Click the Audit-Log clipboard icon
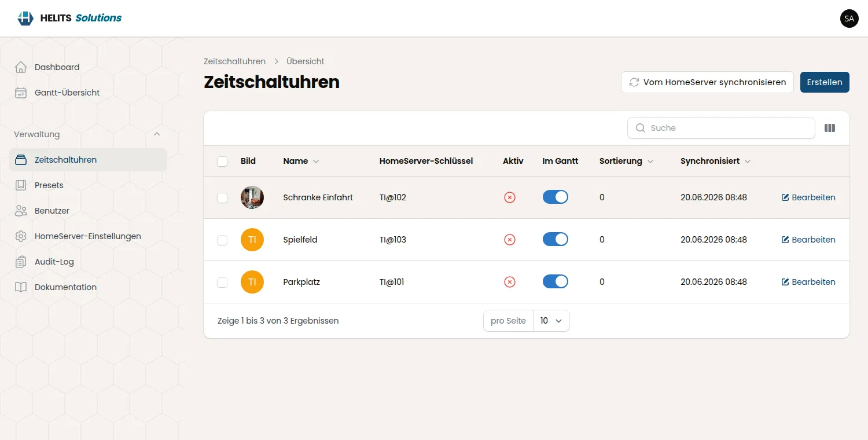This screenshot has width=868, height=440. [x=21, y=262]
